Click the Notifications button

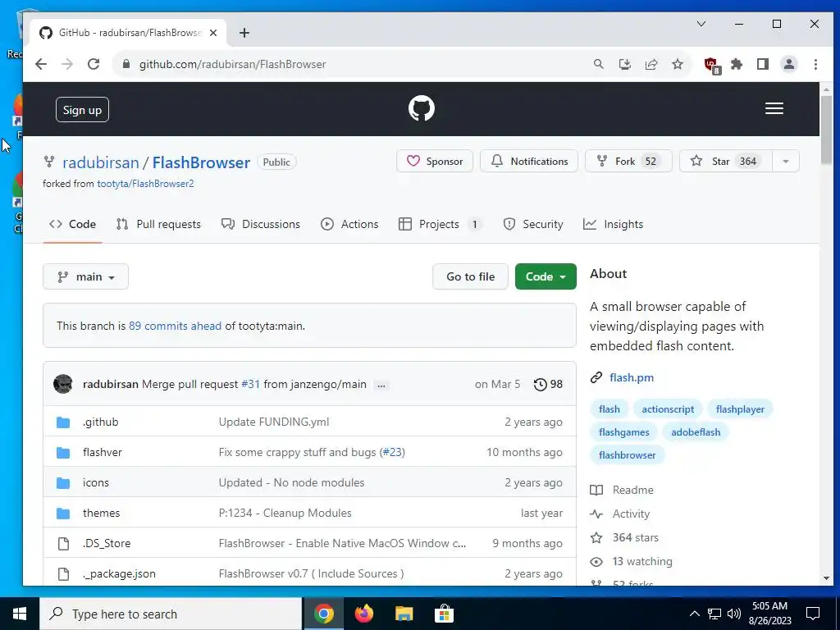529,162
